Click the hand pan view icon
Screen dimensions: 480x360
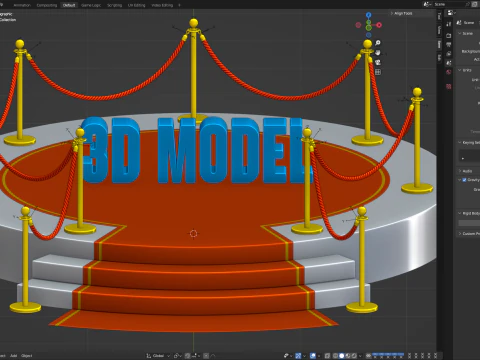tap(378, 53)
